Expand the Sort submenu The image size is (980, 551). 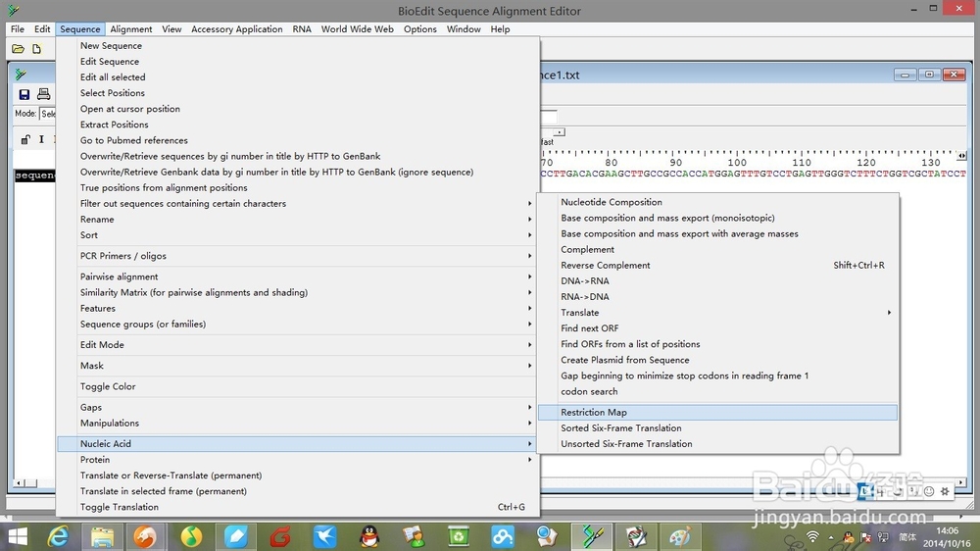298,235
